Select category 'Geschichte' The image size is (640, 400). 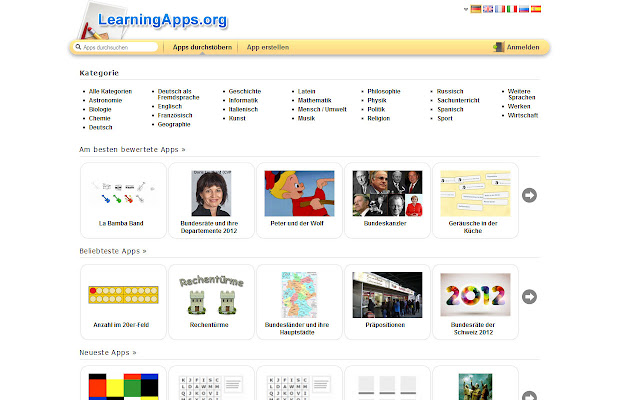click(244, 91)
